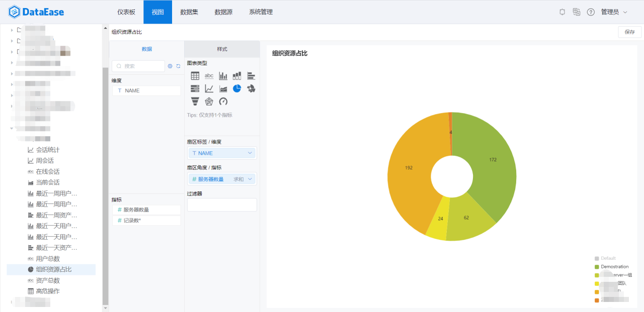Select the radar chart type icon

pos(209,101)
